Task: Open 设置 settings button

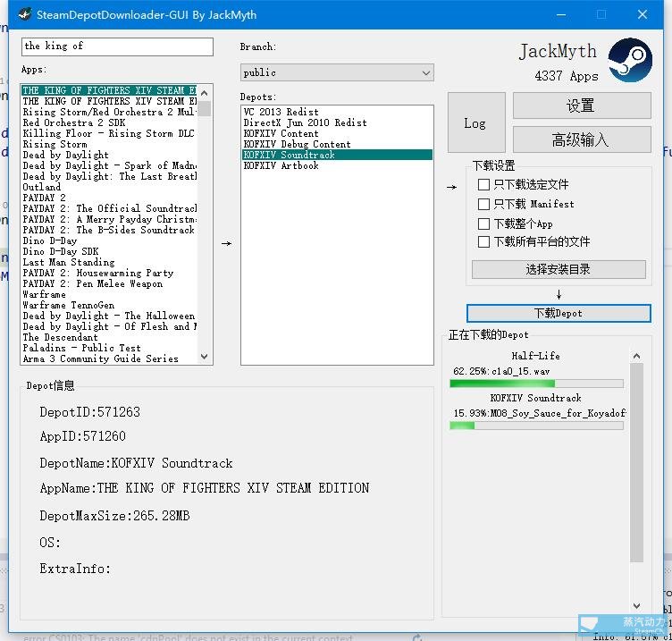Action: tap(581, 105)
